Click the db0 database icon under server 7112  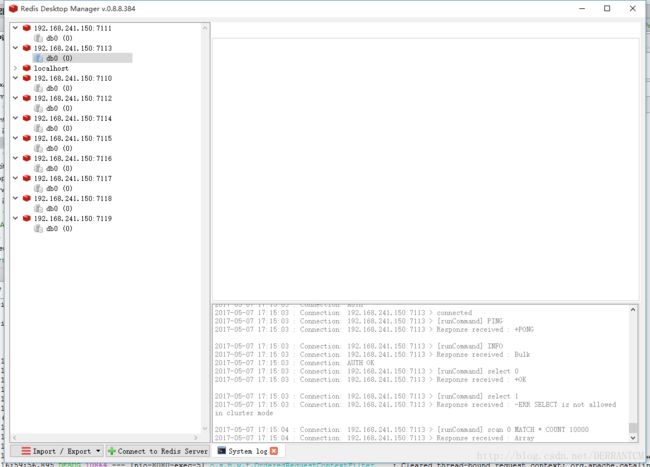(x=38, y=108)
